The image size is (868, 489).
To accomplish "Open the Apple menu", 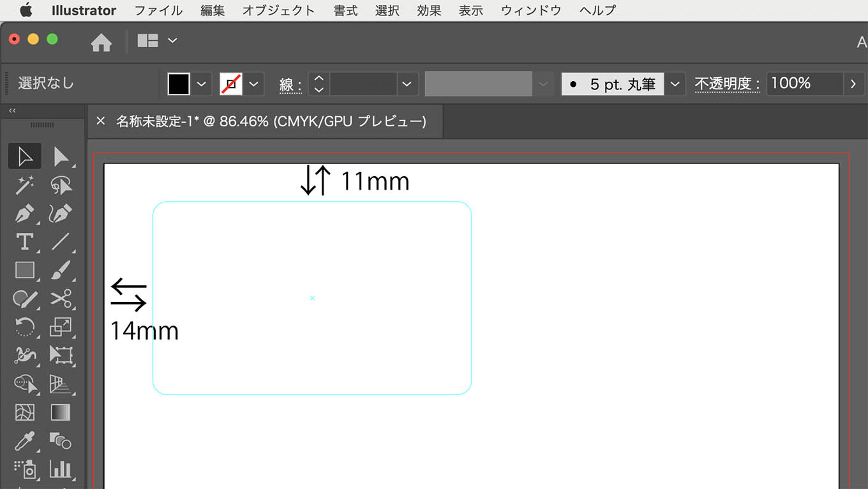I will (x=26, y=10).
